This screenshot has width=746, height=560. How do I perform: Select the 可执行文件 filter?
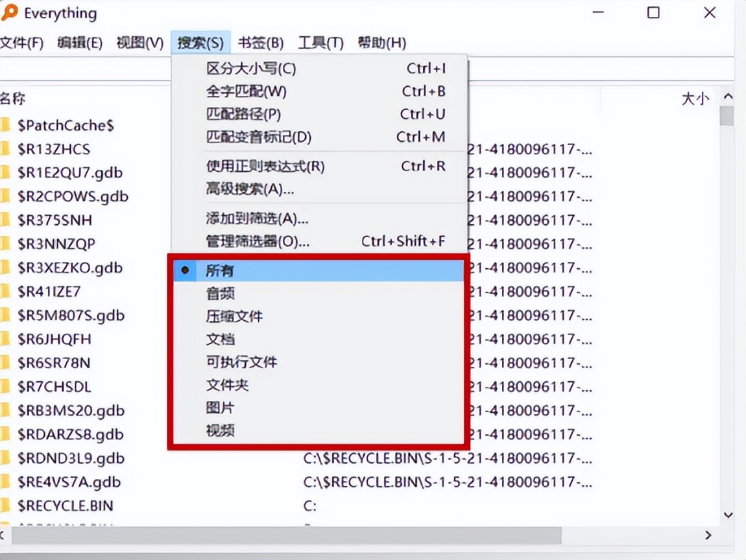click(x=319, y=362)
